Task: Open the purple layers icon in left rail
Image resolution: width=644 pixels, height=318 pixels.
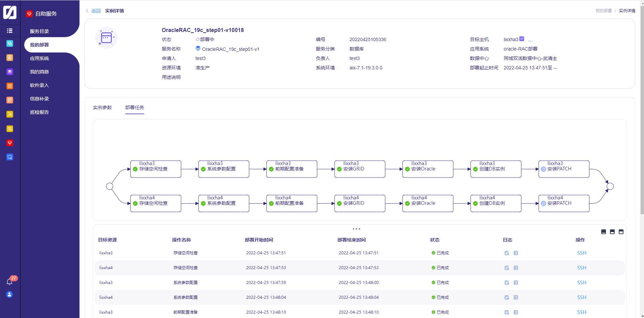Action: pyautogui.click(x=10, y=72)
